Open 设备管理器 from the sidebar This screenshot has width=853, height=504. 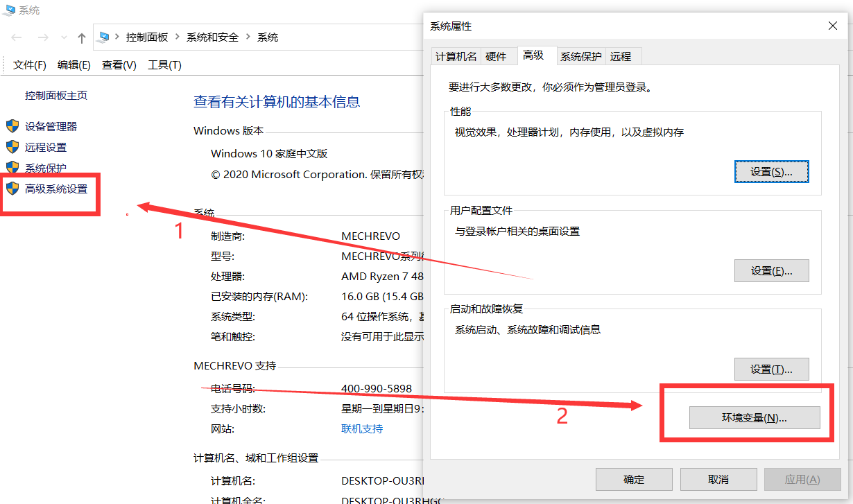coord(51,126)
